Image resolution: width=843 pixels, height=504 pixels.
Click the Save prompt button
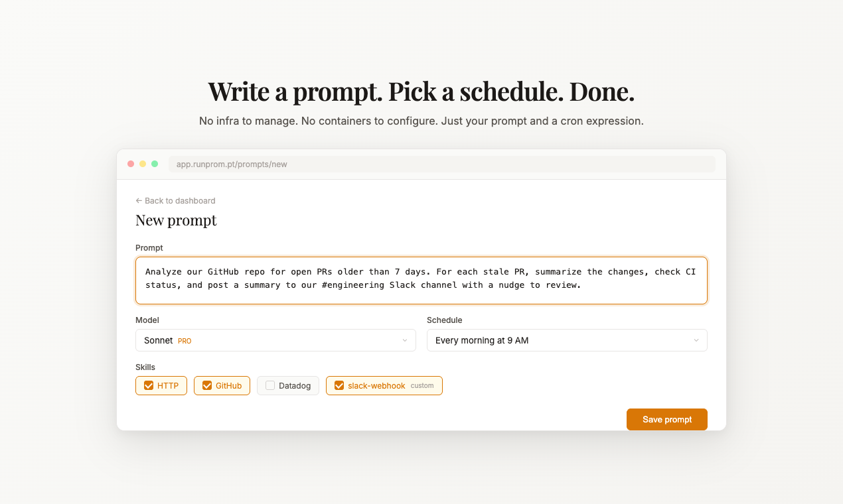(666, 419)
